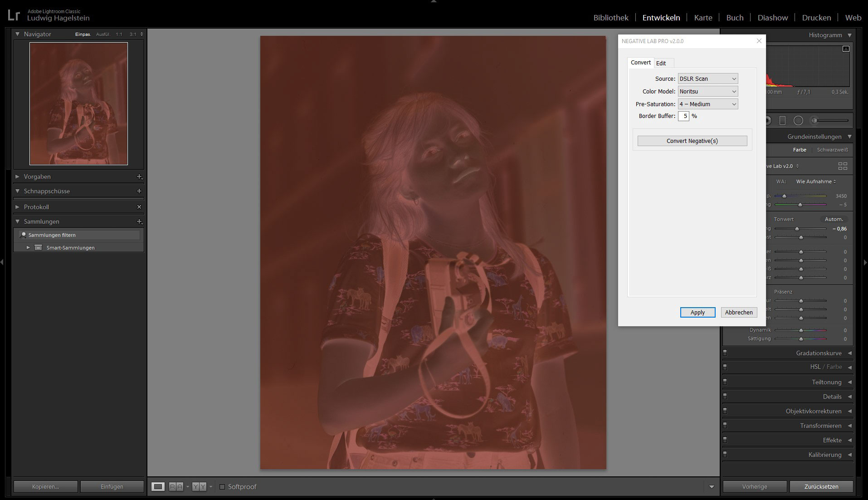Click the reference view R A icon
The image size is (868, 500).
click(176, 486)
